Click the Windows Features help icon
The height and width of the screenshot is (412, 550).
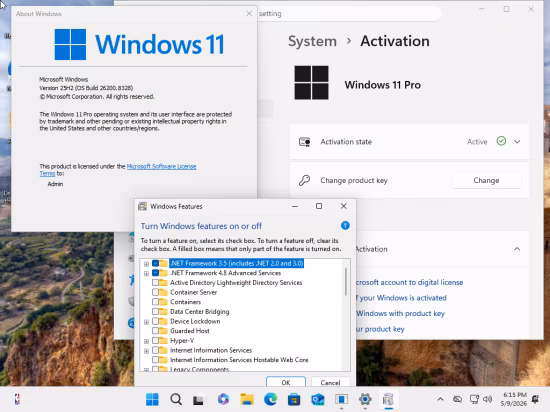(x=345, y=225)
